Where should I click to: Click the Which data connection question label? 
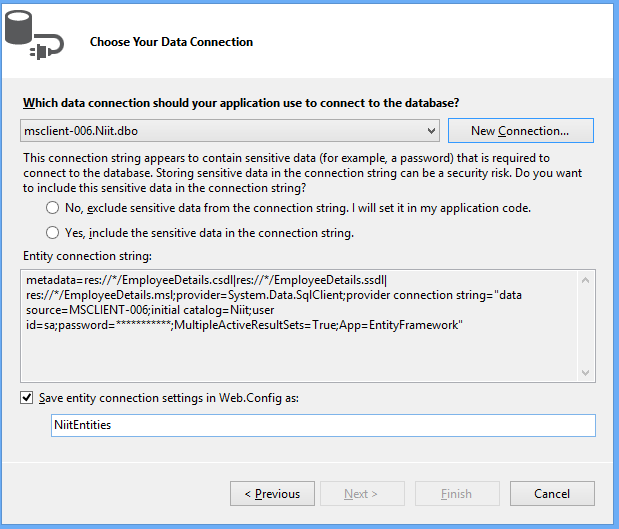coord(240,103)
